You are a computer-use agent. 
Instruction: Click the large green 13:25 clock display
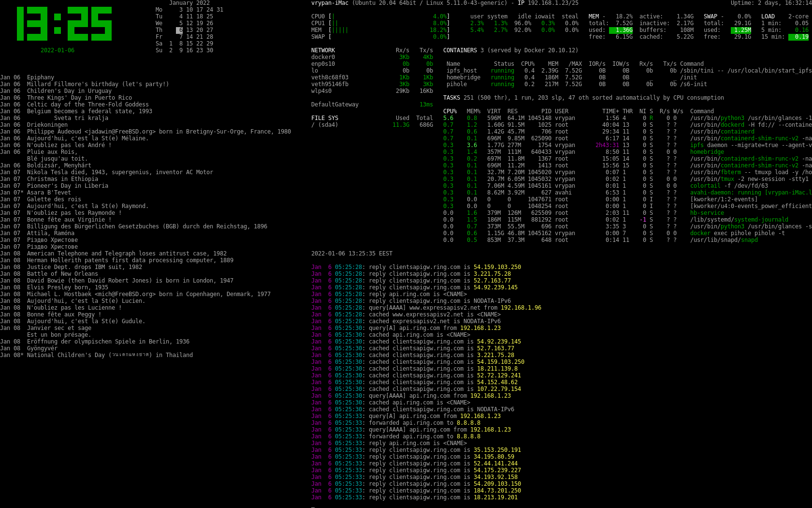click(64, 24)
